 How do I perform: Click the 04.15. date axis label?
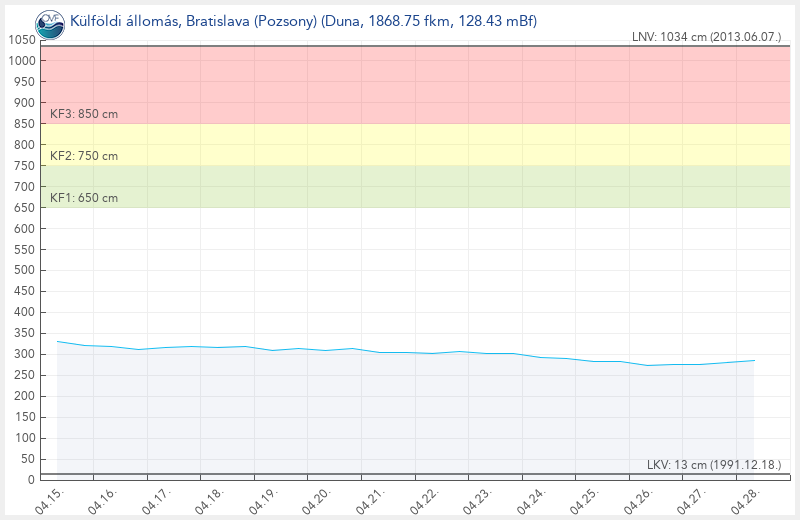(49, 499)
